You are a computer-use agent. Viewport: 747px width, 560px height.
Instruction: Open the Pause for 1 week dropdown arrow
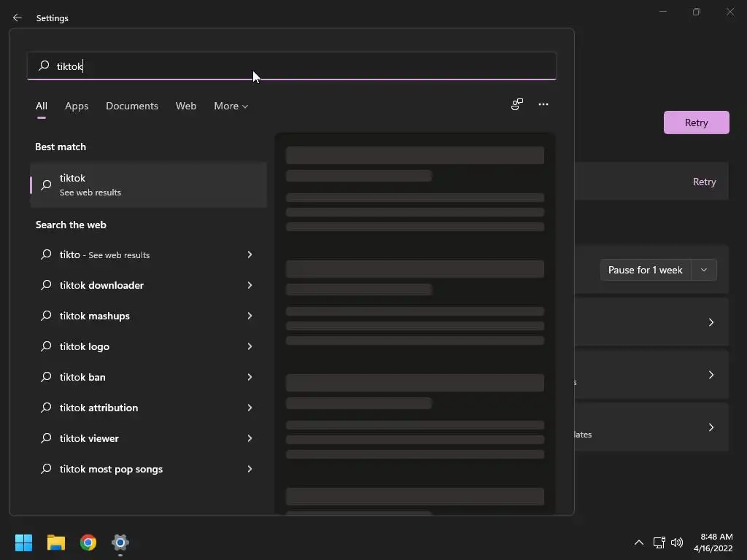point(704,270)
